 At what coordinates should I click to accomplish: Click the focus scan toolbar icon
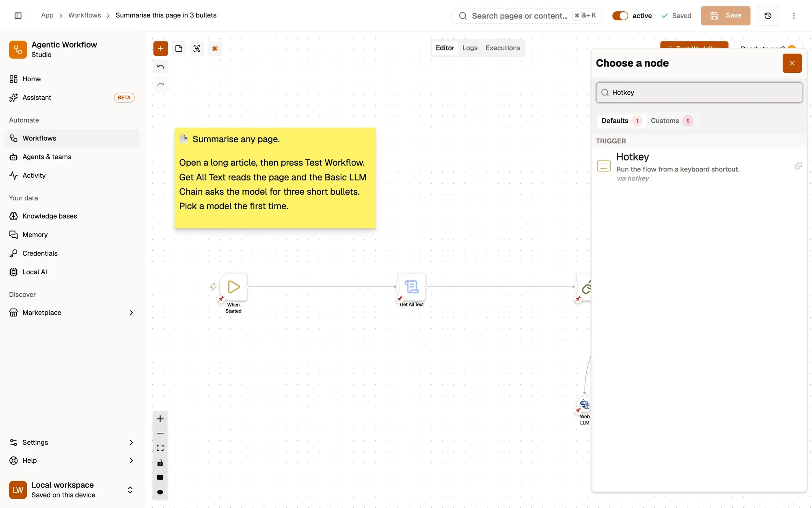click(x=197, y=48)
